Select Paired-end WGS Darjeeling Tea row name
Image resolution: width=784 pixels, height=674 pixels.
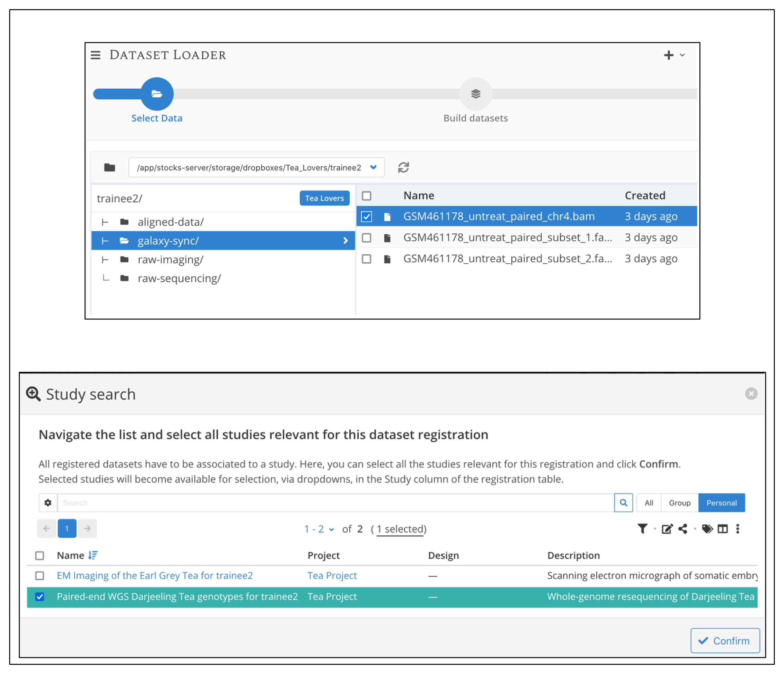point(177,597)
